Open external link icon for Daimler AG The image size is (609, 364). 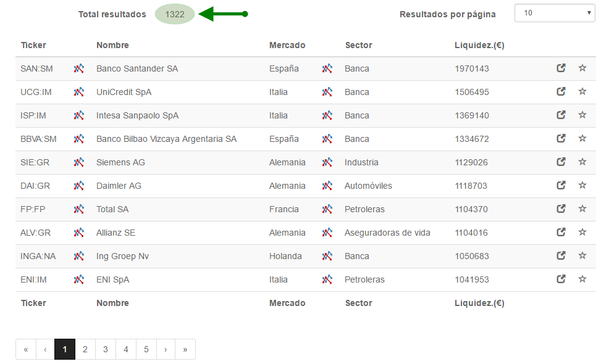click(x=561, y=186)
